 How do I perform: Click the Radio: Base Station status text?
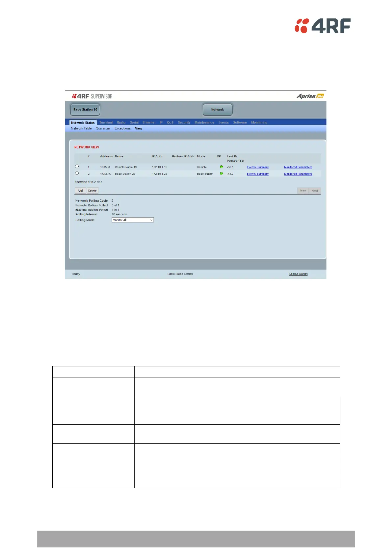(x=180, y=274)
